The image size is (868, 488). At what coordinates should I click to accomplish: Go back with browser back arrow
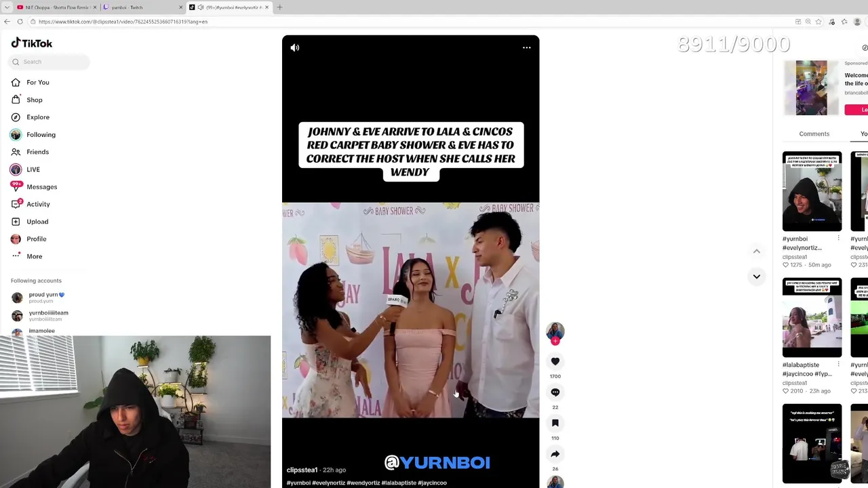coord(7,22)
